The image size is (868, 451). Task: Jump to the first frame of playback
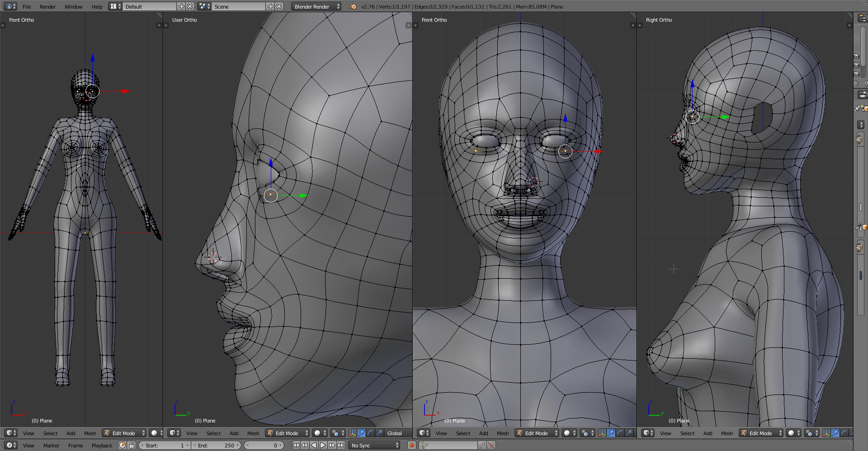point(296,446)
